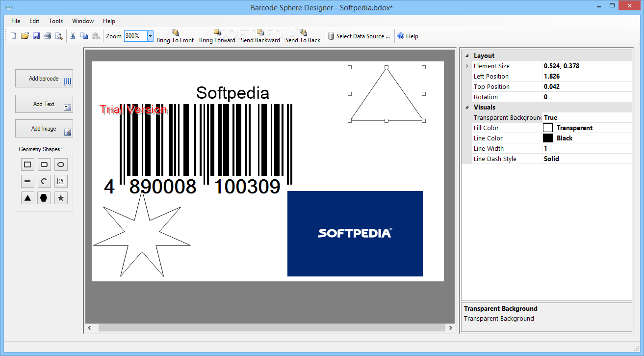Image resolution: width=644 pixels, height=356 pixels.
Task: Open the File menu
Action: (16, 21)
